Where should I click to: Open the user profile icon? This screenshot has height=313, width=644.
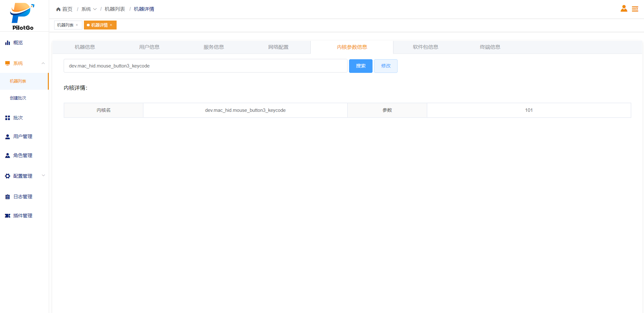point(624,9)
